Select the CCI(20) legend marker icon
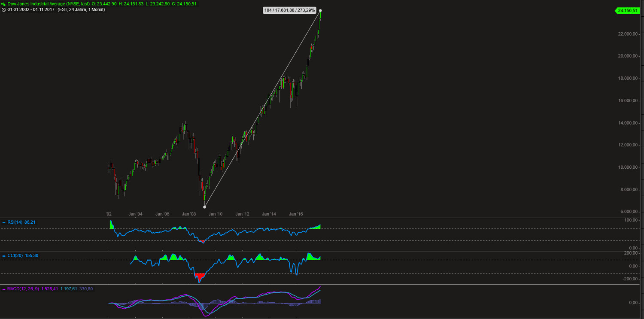The width and height of the screenshot is (644, 319). (4, 255)
